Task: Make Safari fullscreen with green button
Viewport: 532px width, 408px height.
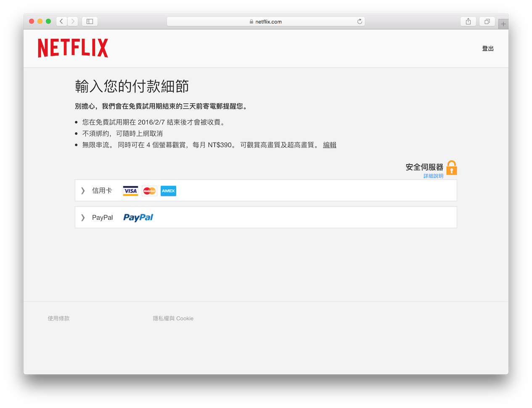Action: click(x=48, y=21)
